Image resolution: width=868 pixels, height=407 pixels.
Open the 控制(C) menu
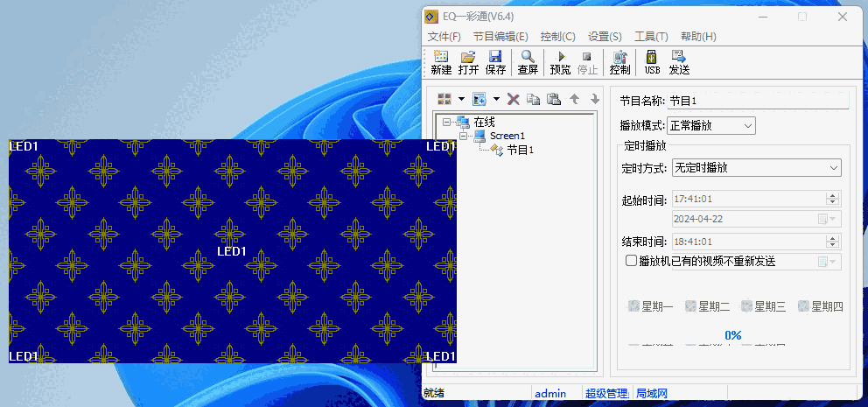coord(558,37)
